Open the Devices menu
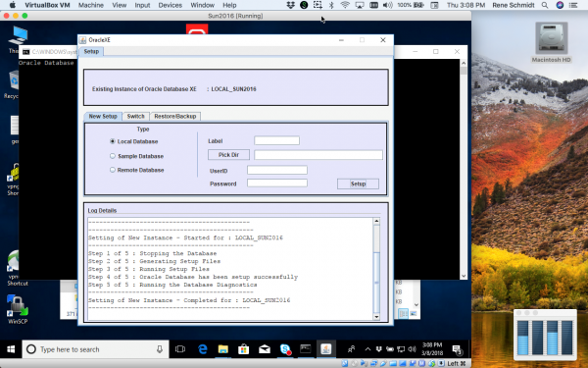 (171, 5)
